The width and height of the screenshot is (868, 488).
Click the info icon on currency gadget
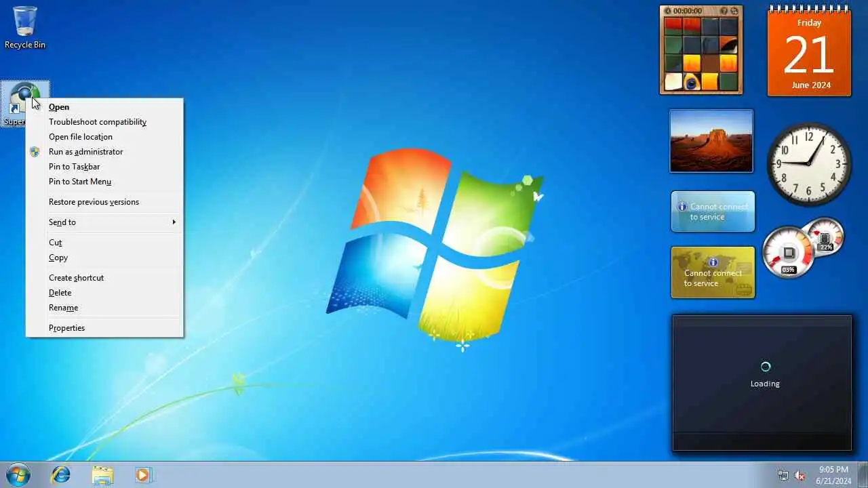[713, 262]
